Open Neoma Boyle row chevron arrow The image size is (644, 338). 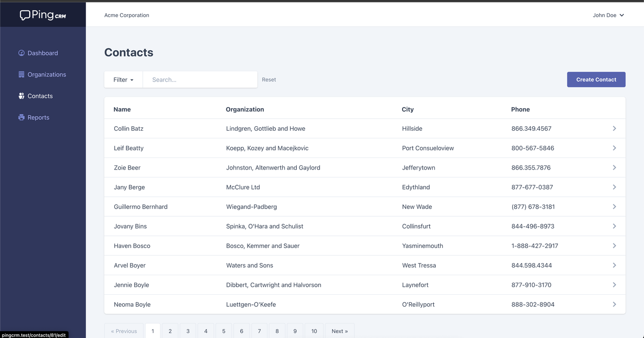click(x=614, y=305)
